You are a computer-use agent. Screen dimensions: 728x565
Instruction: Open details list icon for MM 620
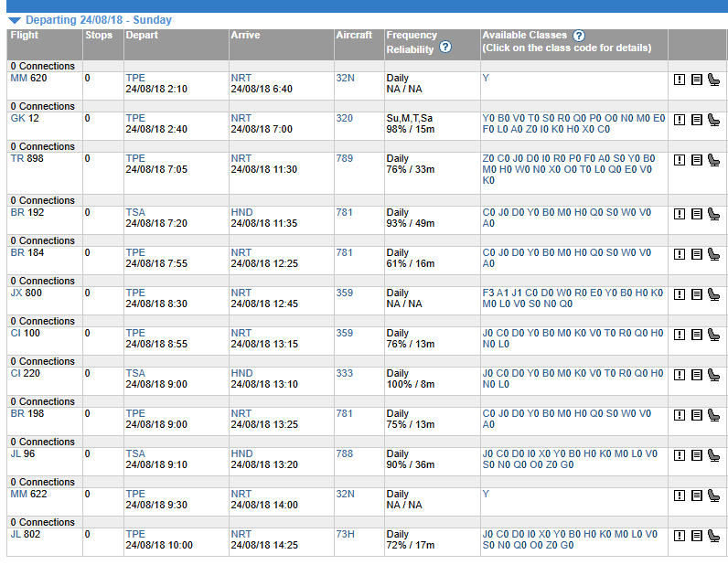coord(696,80)
